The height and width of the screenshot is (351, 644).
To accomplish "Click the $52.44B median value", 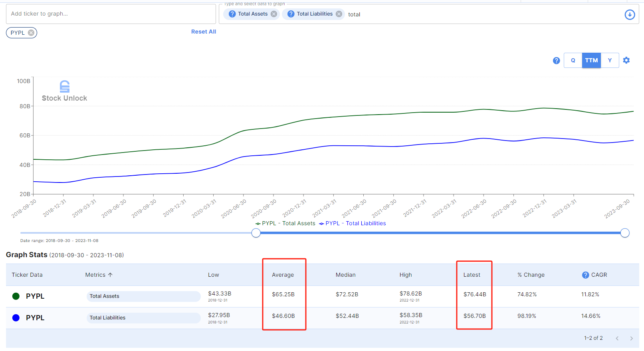I will point(347,316).
